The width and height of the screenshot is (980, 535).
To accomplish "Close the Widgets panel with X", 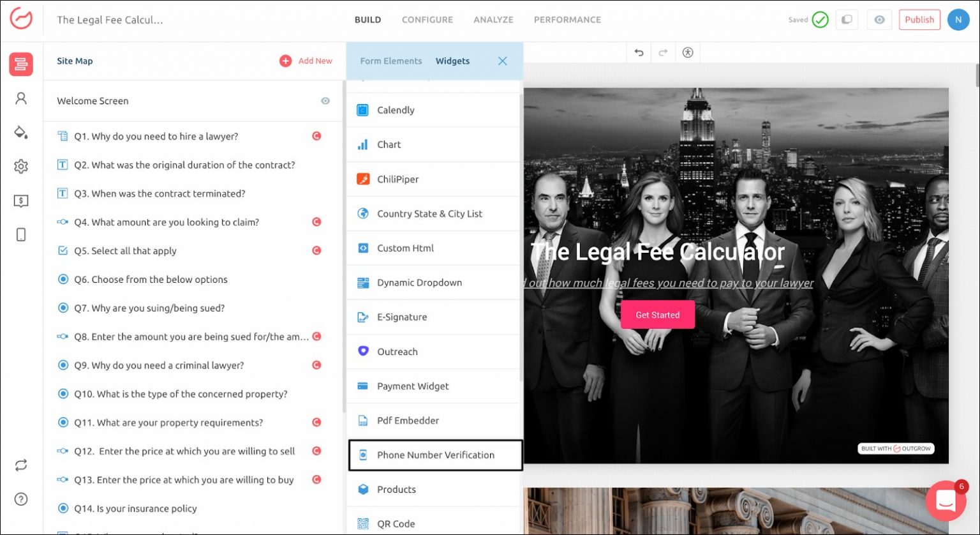I will pyautogui.click(x=502, y=61).
